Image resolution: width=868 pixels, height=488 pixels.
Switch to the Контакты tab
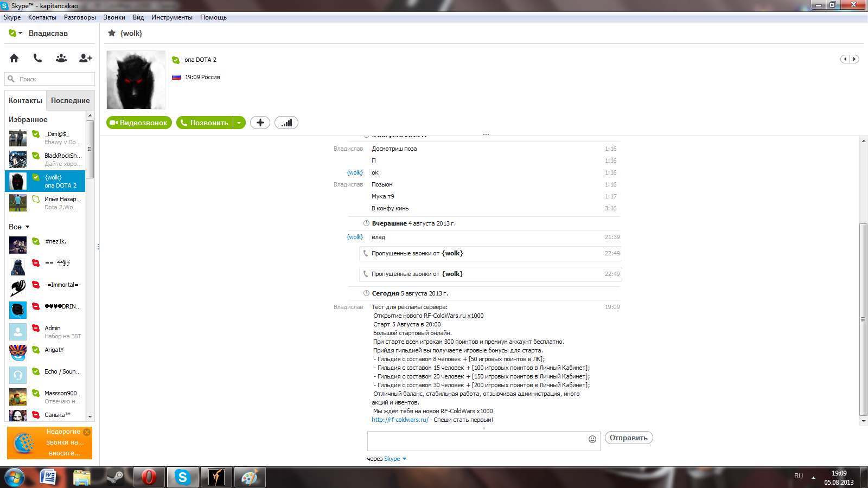pos(25,100)
